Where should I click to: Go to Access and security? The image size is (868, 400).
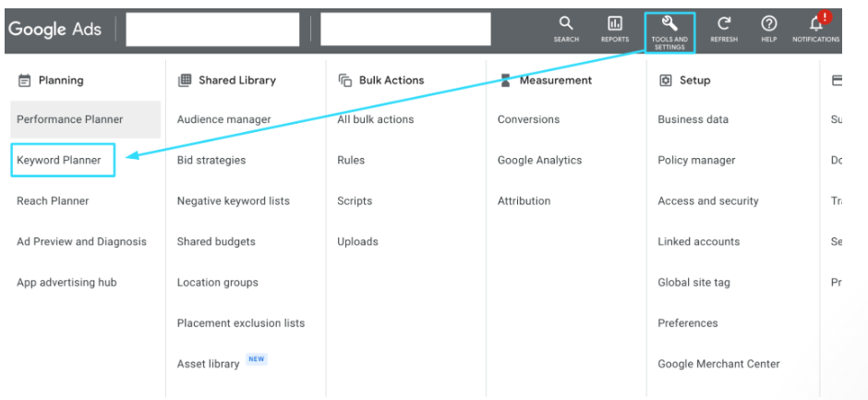click(708, 201)
